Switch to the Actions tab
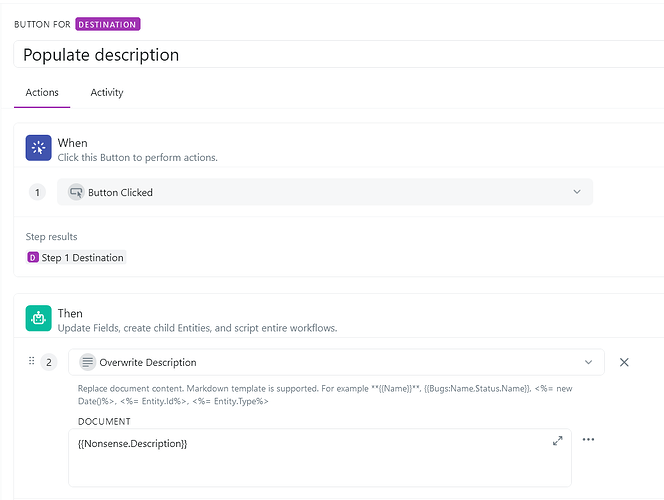This screenshot has width=664, height=500. tap(42, 92)
